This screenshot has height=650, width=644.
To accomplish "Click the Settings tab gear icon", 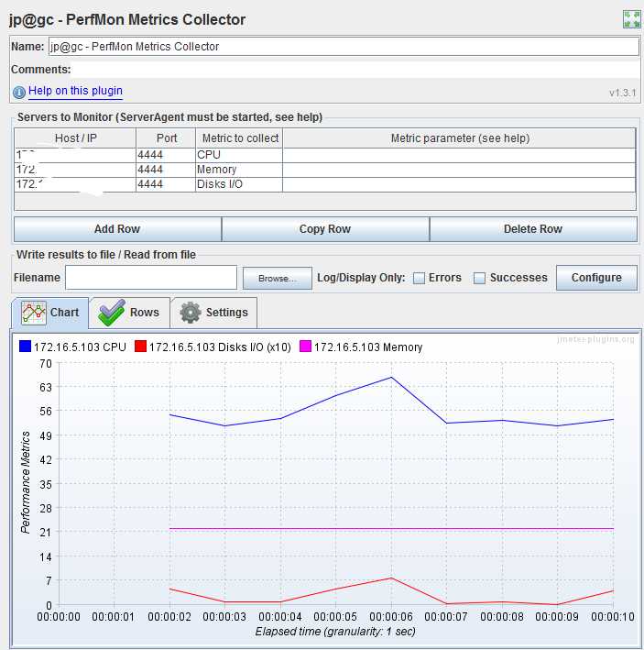I will pos(191,313).
